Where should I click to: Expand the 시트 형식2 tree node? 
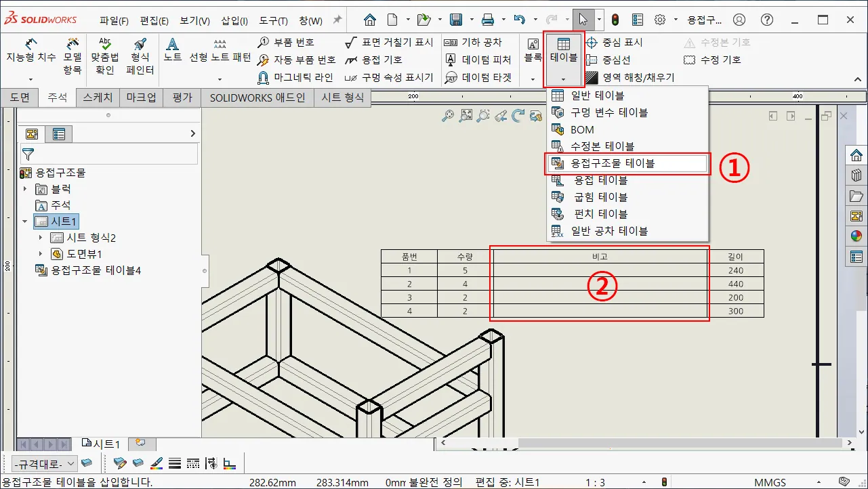[41, 238]
